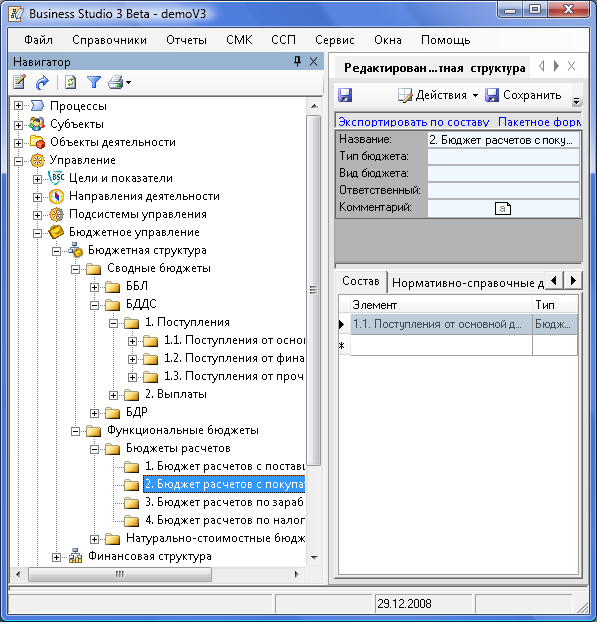Open printer icon dropdown arrow
This screenshot has height=622, width=597.
click(x=128, y=83)
